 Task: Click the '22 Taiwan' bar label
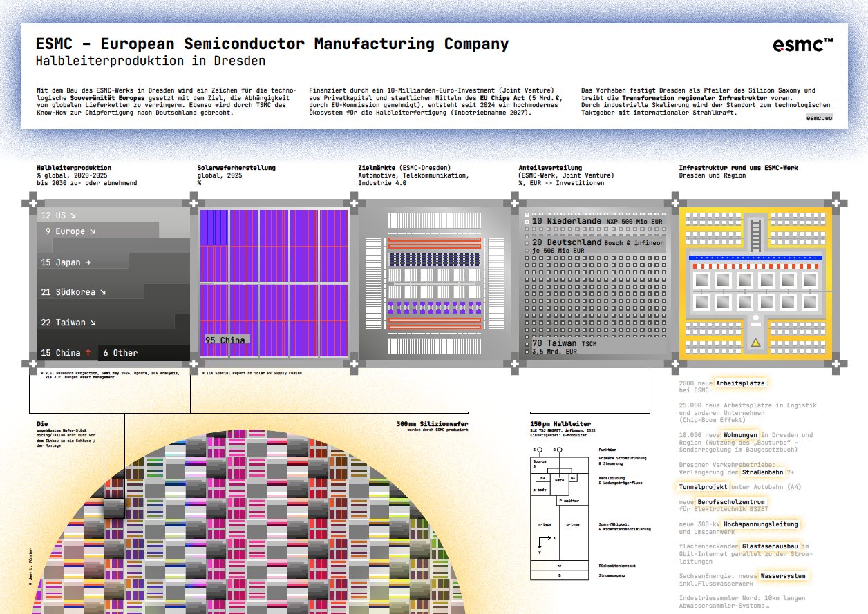68,323
